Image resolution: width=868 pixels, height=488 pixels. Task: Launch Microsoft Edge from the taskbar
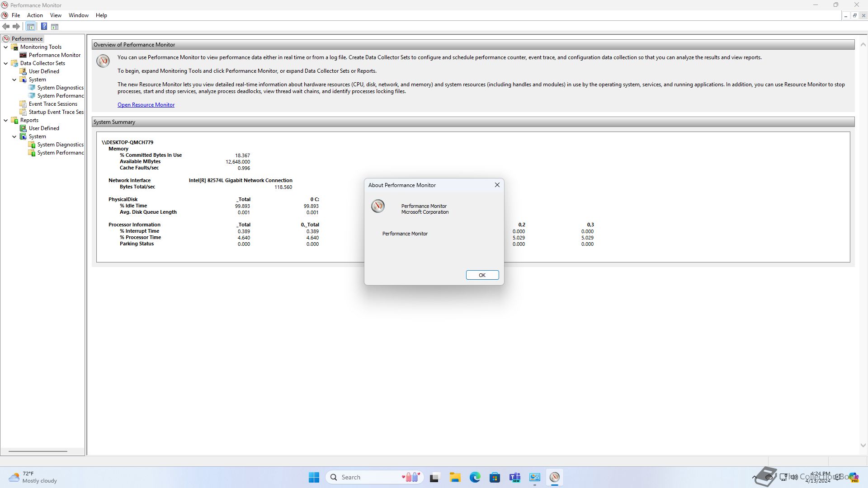point(475,477)
